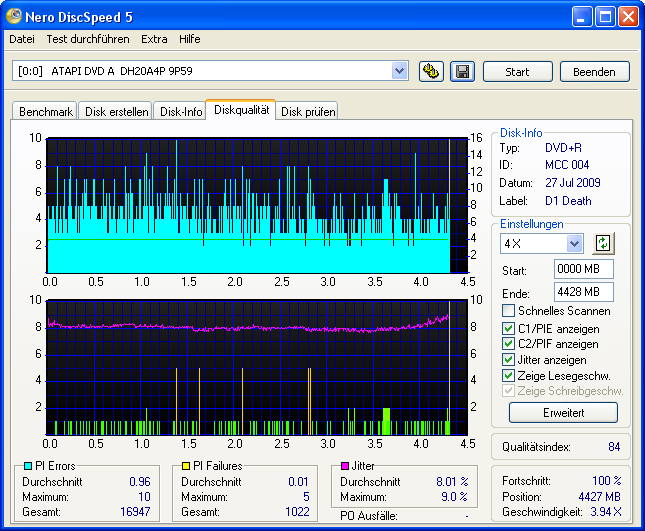Click the PO Ausfälle label
645x531 pixels.
pyautogui.click(x=369, y=516)
